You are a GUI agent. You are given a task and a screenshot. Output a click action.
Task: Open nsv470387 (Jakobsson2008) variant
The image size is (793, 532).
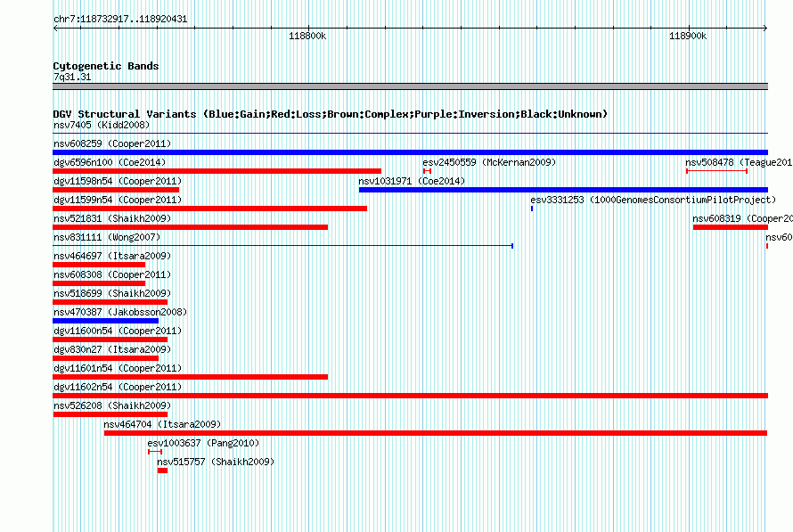pyautogui.click(x=120, y=312)
